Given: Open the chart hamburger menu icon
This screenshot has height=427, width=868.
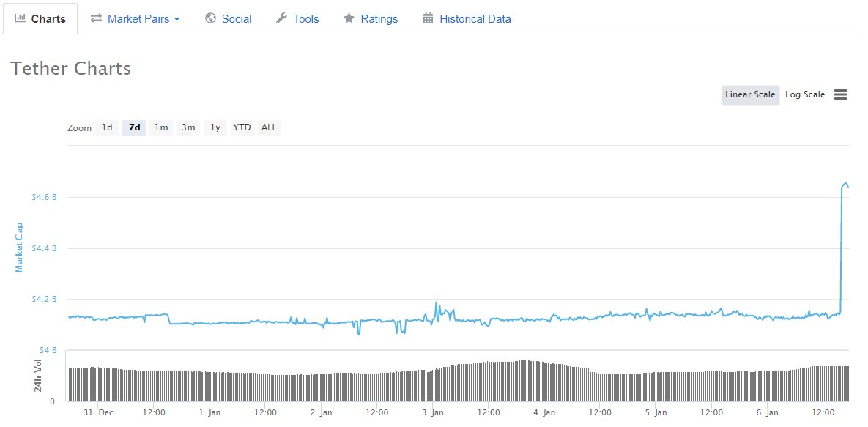Looking at the screenshot, I should [840, 94].
